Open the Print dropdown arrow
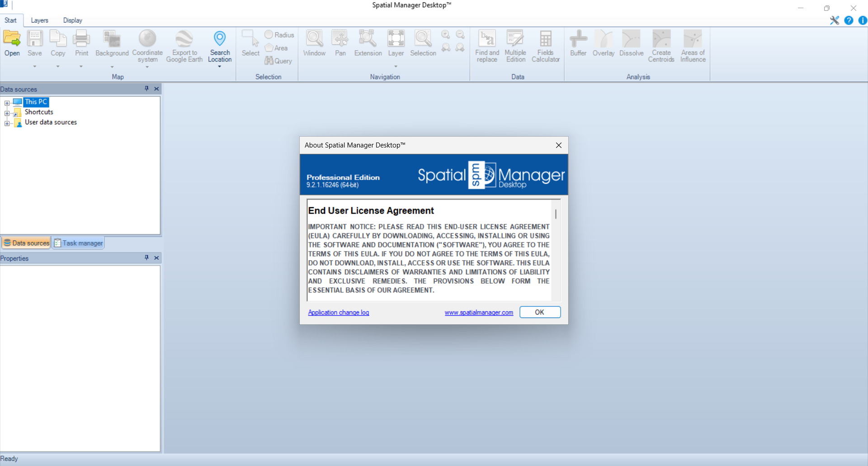This screenshot has width=868, height=466. 81,67
